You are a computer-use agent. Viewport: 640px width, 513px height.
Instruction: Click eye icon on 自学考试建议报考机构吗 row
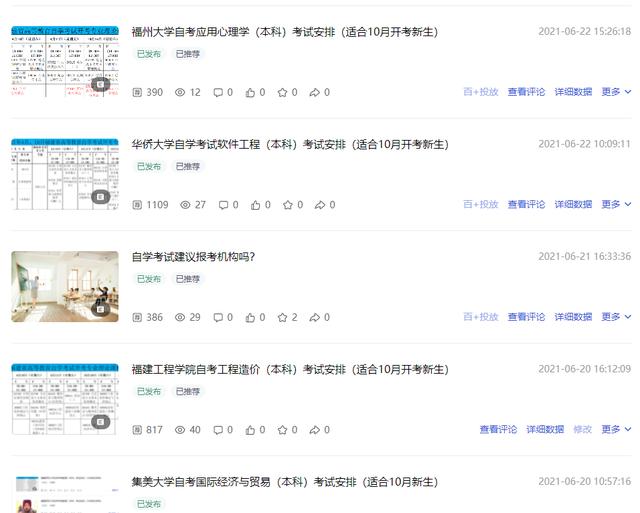point(180,318)
